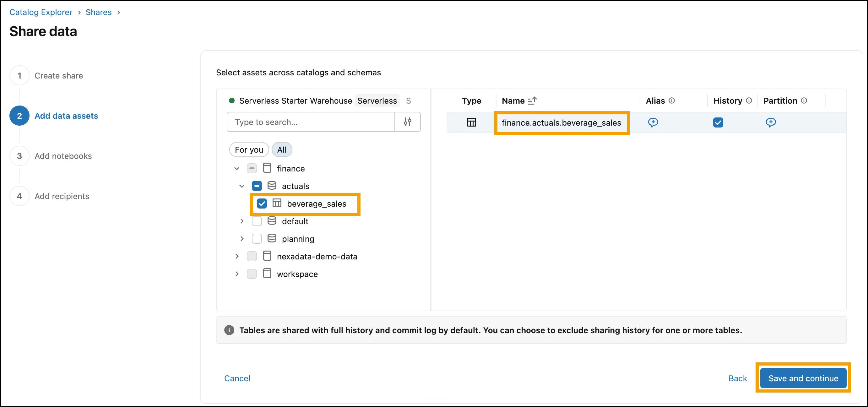This screenshot has width=868, height=407.
Task: Focus the Type to search field
Action: pos(311,122)
